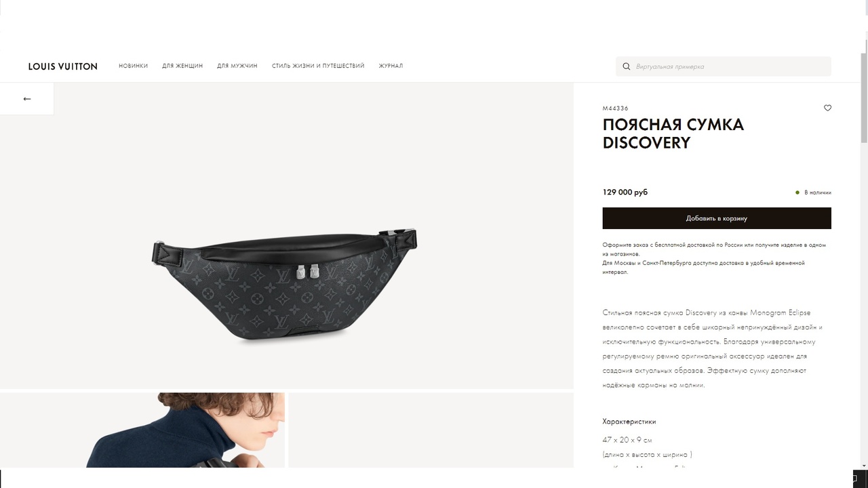Image resolution: width=868 pixels, height=488 pixels.
Task: Open the model photo thumbnail
Action: click(x=142, y=430)
